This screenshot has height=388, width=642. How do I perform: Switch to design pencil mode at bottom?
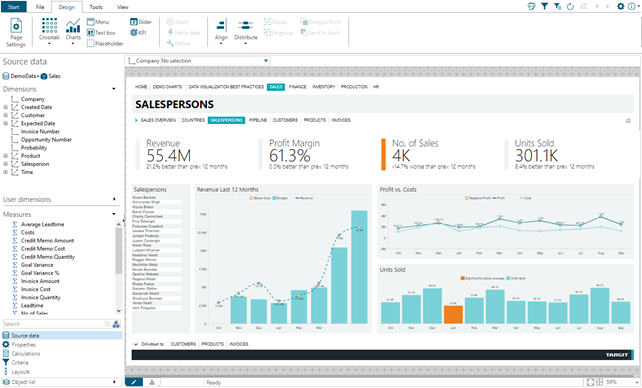pos(133,382)
